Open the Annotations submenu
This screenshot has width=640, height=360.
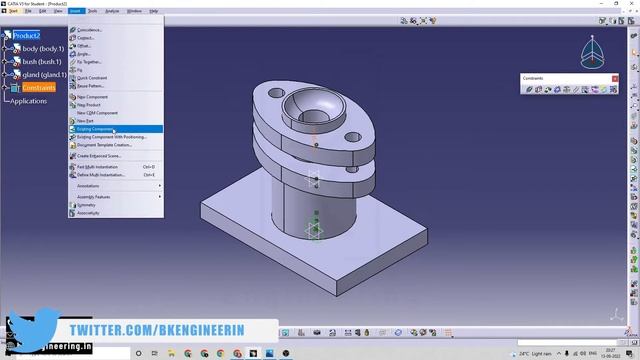116,186
